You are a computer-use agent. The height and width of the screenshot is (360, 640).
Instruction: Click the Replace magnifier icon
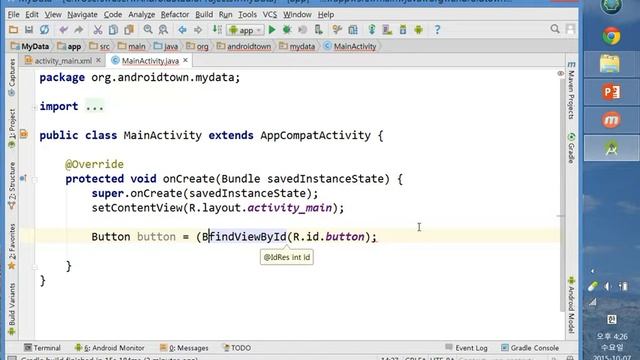(163, 30)
